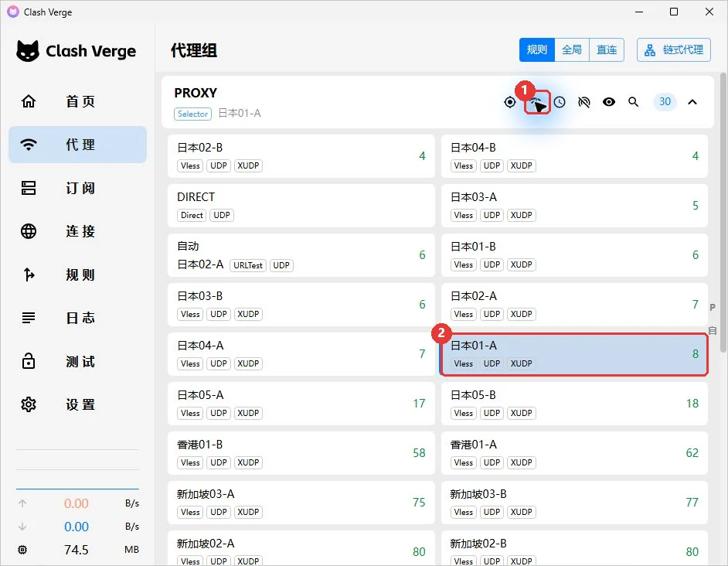Switch to 规则 rule mode
The width and height of the screenshot is (728, 566).
coord(536,49)
